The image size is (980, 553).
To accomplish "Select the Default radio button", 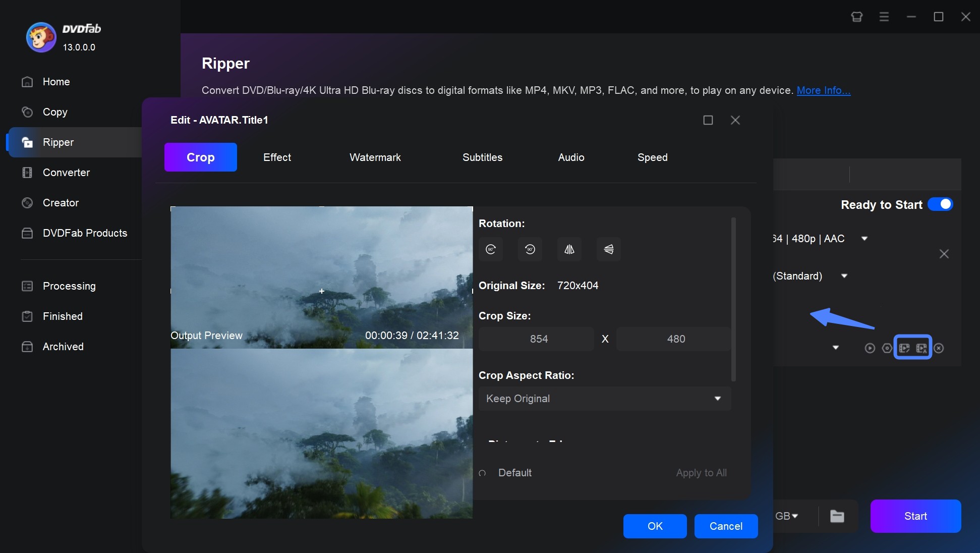I will click(x=482, y=473).
